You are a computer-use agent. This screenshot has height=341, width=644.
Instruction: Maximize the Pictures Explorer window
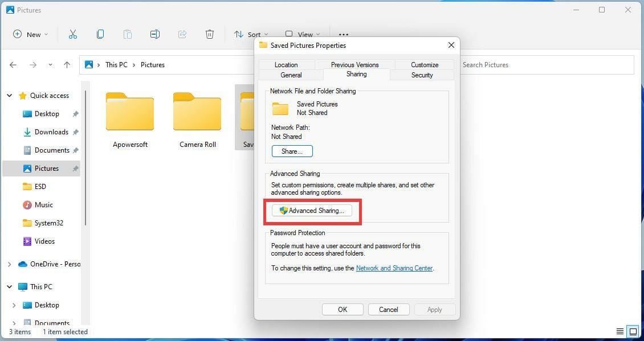(602, 10)
